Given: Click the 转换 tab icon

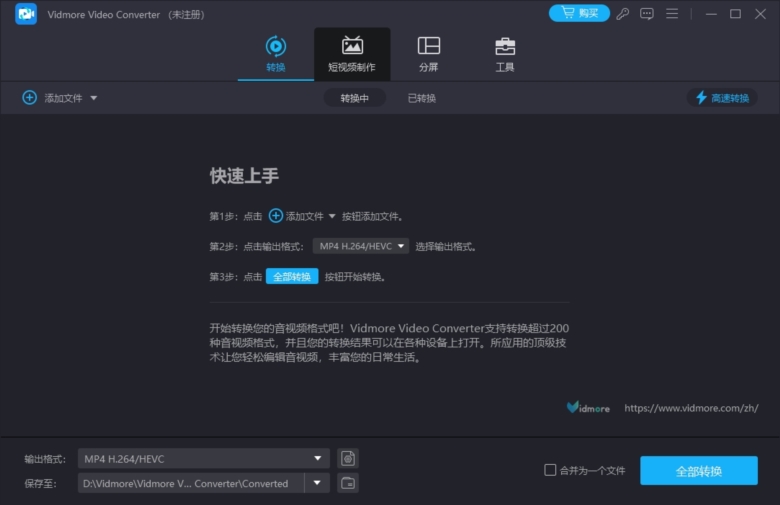Looking at the screenshot, I should click(276, 46).
